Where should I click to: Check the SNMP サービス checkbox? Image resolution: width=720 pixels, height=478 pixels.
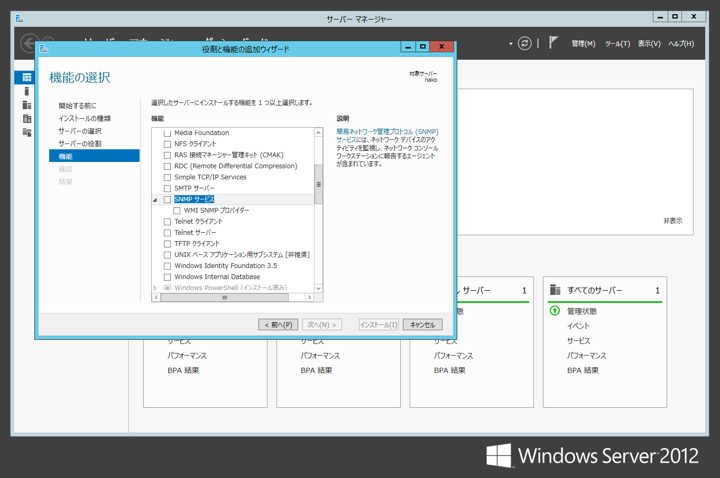coord(167,199)
